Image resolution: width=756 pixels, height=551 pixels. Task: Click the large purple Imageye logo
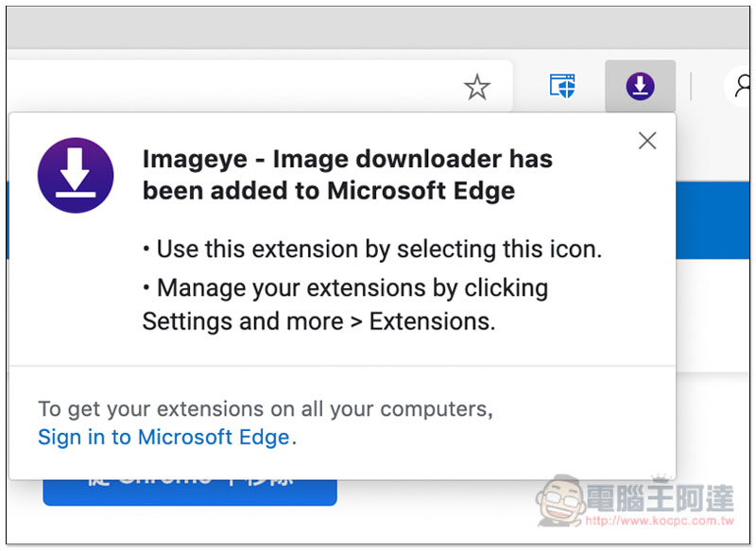tap(76, 176)
